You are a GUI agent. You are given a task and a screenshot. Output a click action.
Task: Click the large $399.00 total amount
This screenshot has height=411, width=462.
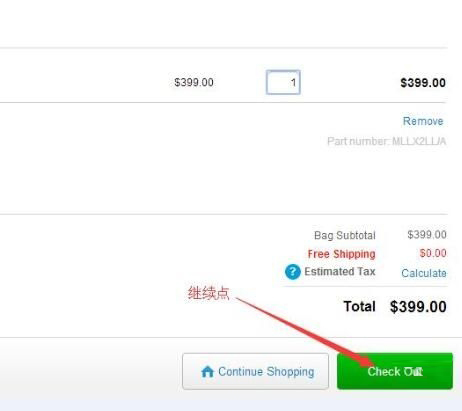(418, 307)
